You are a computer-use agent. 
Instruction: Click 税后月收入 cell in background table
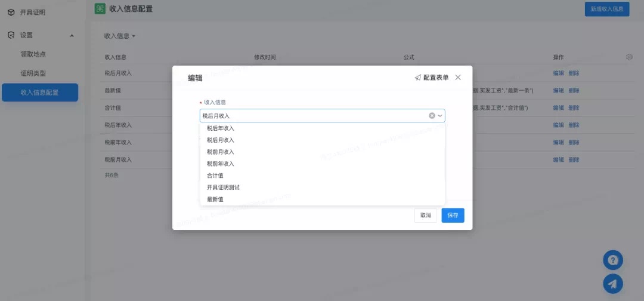(x=118, y=73)
